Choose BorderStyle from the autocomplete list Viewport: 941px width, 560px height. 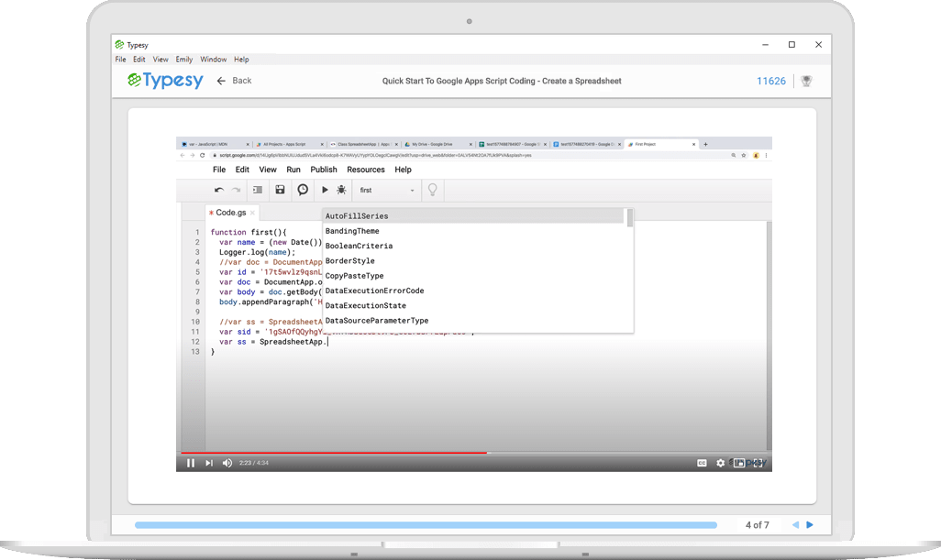pos(473,261)
